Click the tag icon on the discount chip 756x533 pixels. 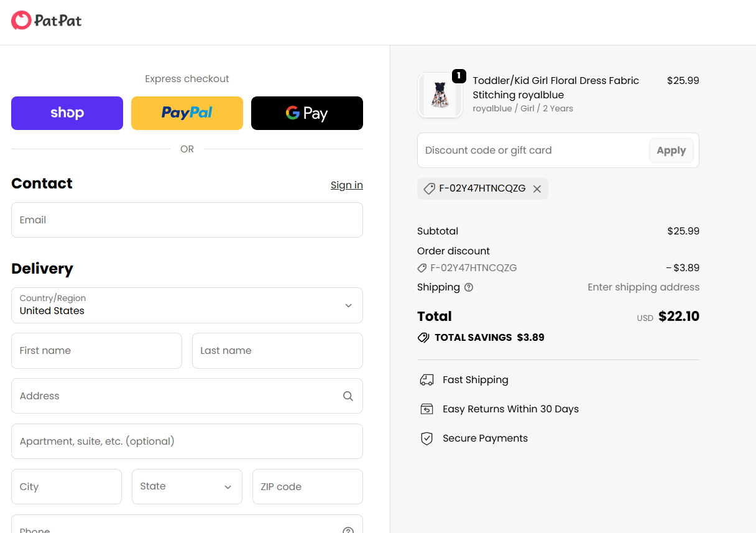point(429,188)
